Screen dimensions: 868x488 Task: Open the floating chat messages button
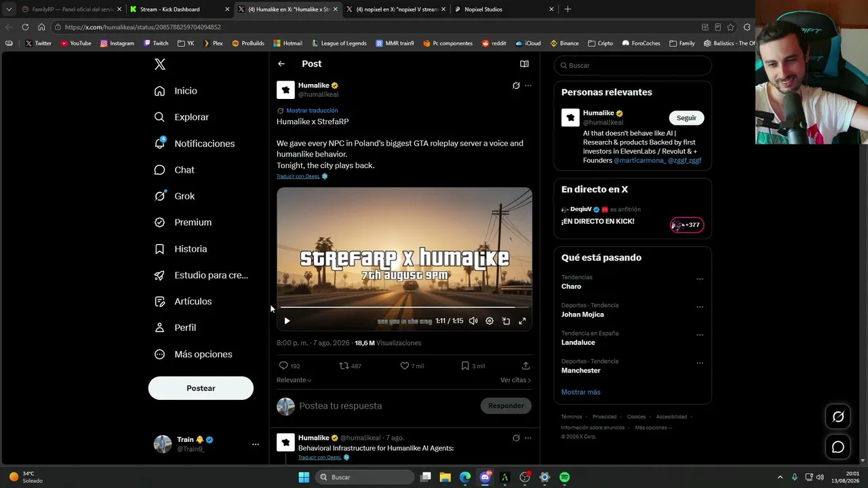coord(838,447)
